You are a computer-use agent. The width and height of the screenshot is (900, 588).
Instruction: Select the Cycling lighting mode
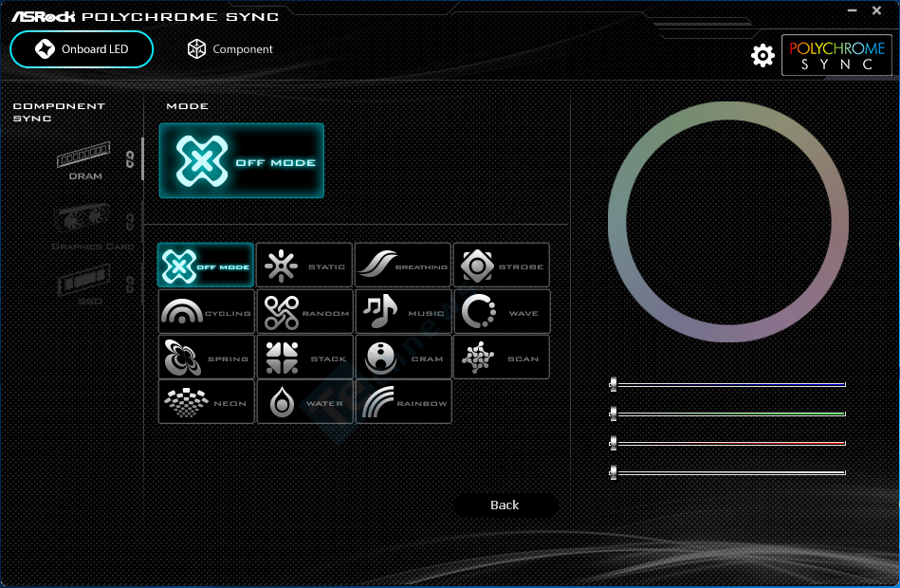tap(206, 312)
